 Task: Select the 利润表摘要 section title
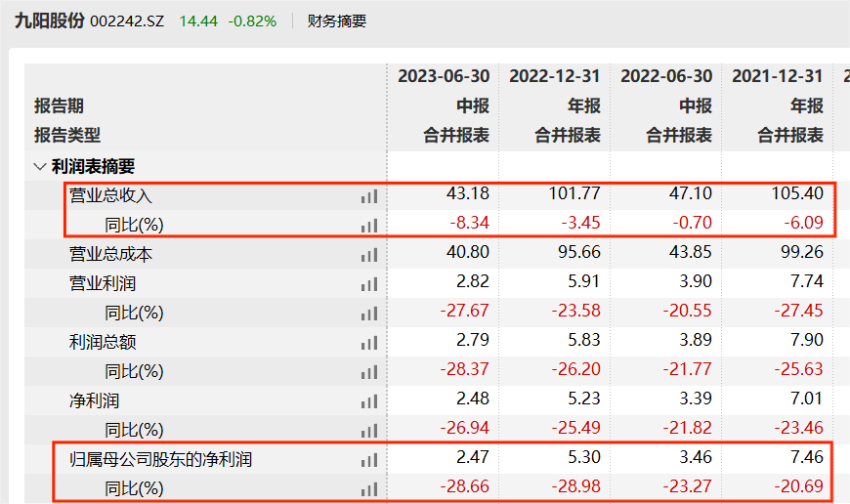click(93, 166)
